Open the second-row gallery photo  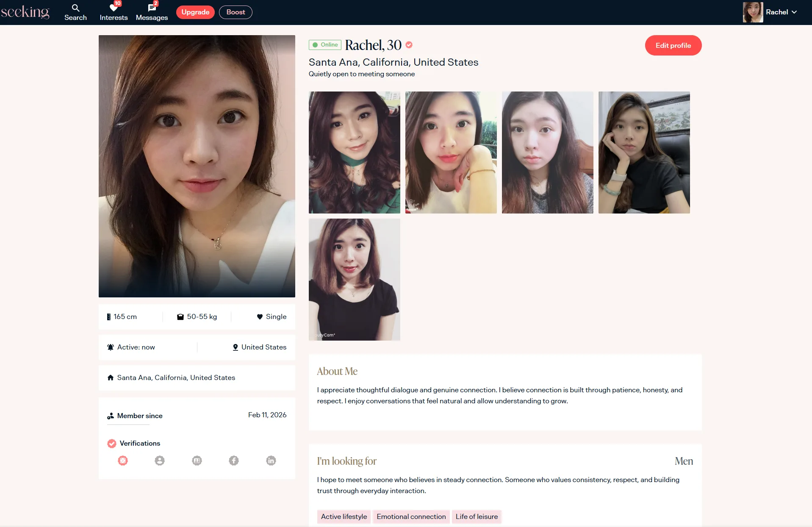[355, 280]
